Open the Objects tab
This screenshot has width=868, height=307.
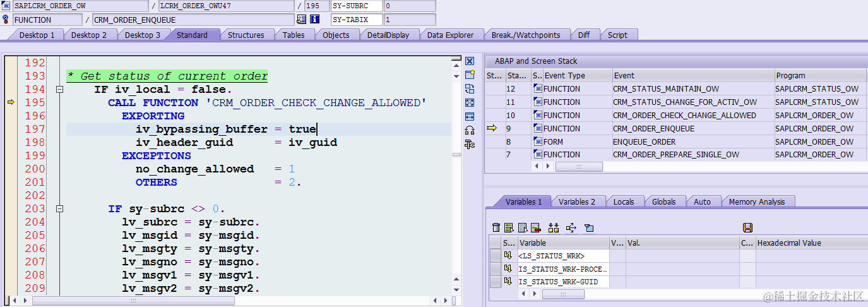(336, 35)
